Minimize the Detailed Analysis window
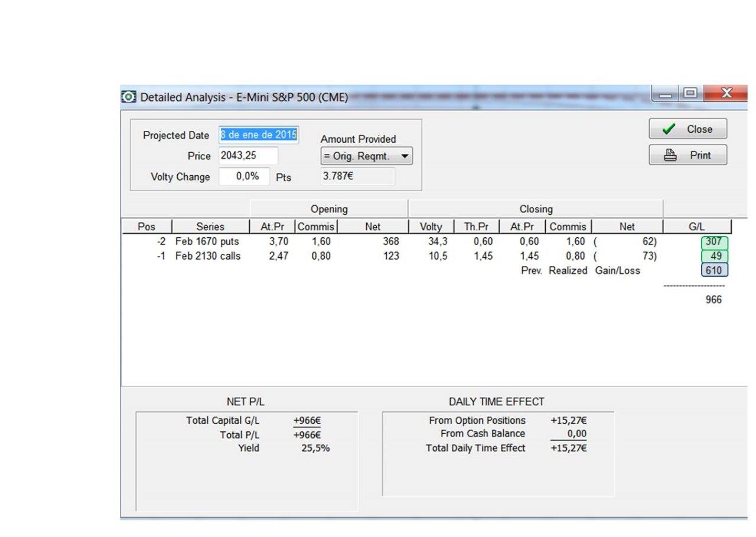This screenshot has width=756, height=537. tap(665, 94)
